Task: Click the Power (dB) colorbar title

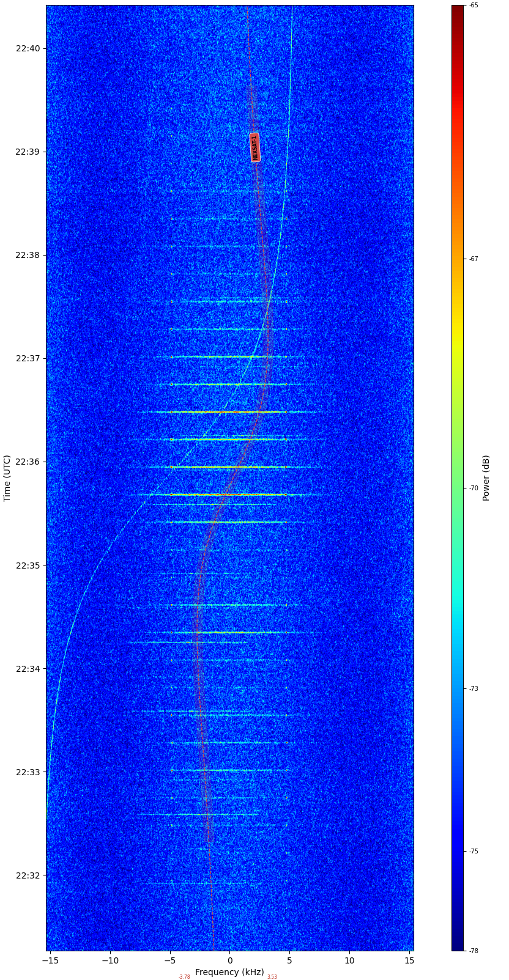Action: (486, 478)
